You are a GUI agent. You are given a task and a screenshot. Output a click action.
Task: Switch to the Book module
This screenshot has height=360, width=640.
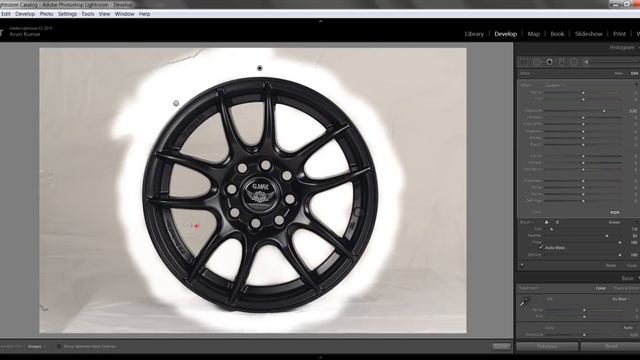point(557,34)
